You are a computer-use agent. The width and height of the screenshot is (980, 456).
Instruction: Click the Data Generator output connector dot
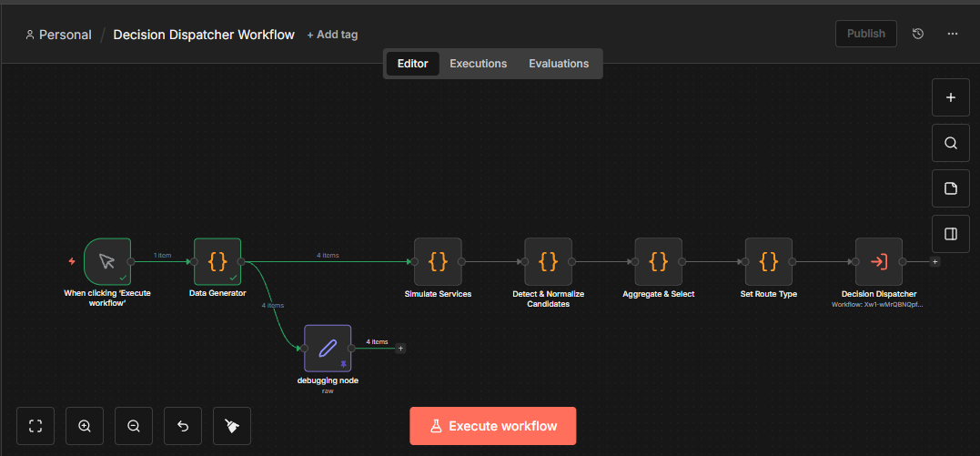point(242,261)
